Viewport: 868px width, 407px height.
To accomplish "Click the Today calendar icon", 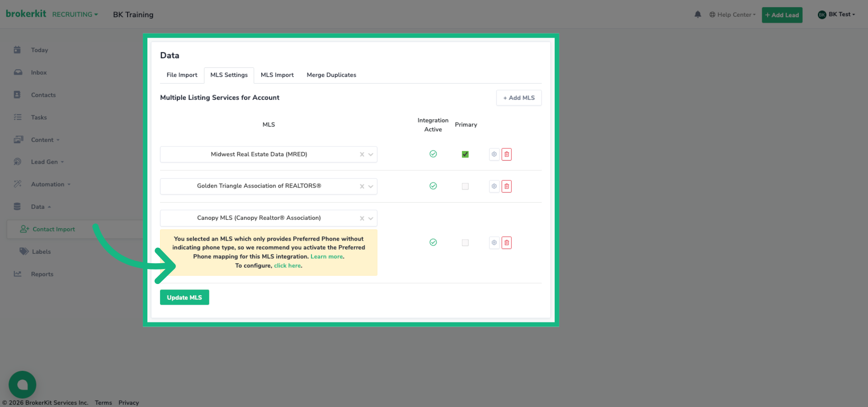I will (17, 50).
